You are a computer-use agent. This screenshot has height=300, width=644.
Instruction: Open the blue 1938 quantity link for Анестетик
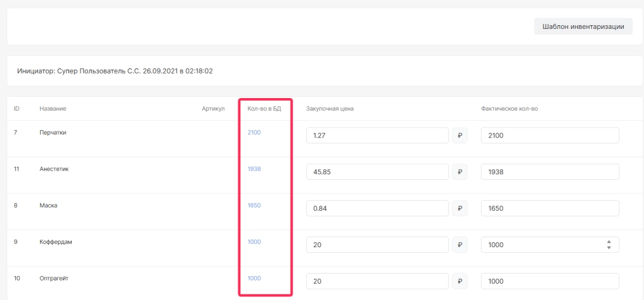(x=254, y=169)
